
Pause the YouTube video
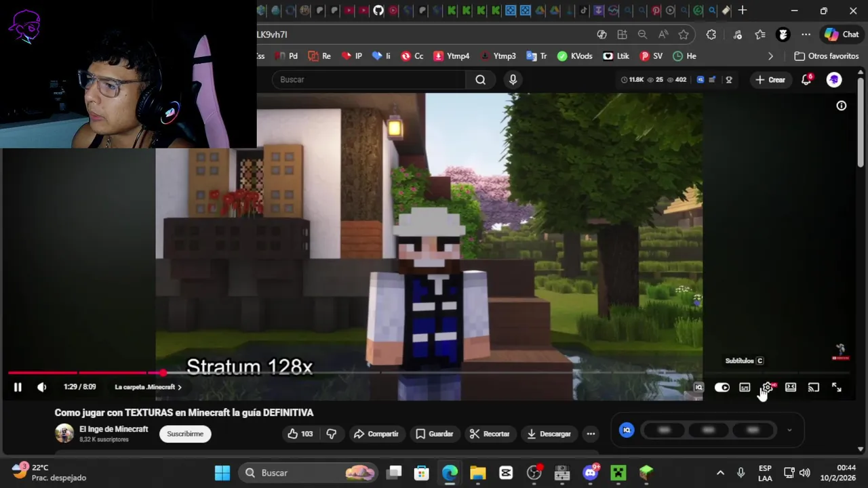(18, 387)
